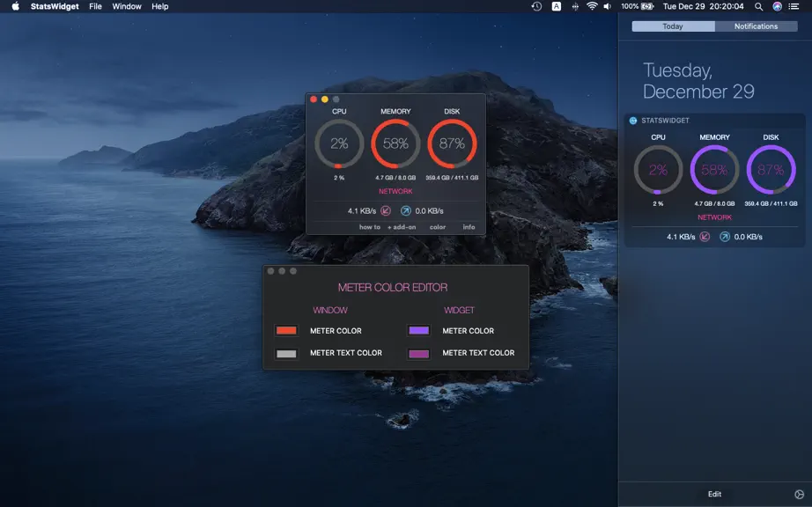The height and width of the screenshot is (507, 812).
Task: Open the File menu
Action: 95,6
